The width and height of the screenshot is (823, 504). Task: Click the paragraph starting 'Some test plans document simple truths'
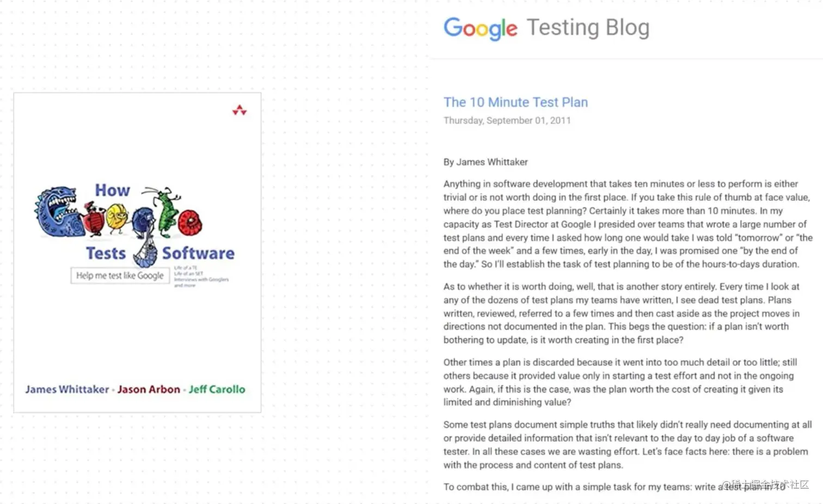(628, 445)
